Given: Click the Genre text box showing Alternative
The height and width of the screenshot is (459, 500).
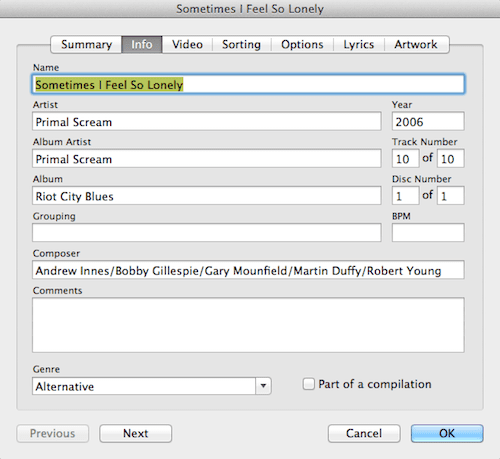Looking at the screenshot, I should (144, 386).
